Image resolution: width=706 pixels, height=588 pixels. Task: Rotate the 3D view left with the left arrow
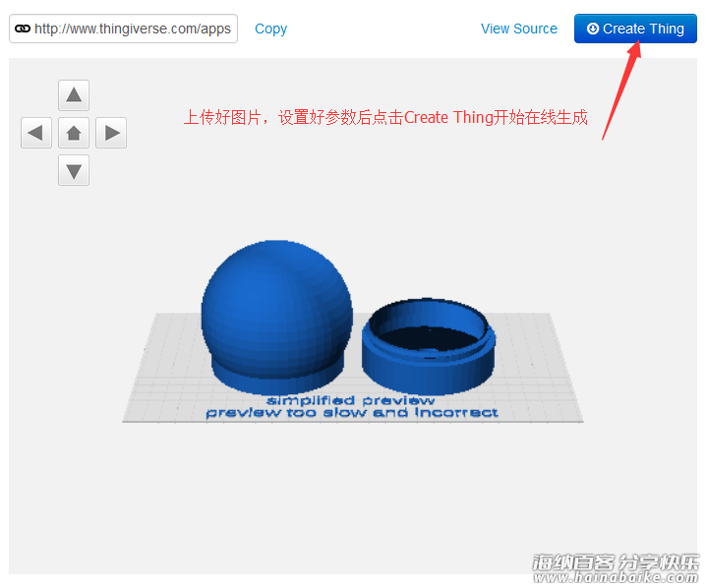click(36, 133)
